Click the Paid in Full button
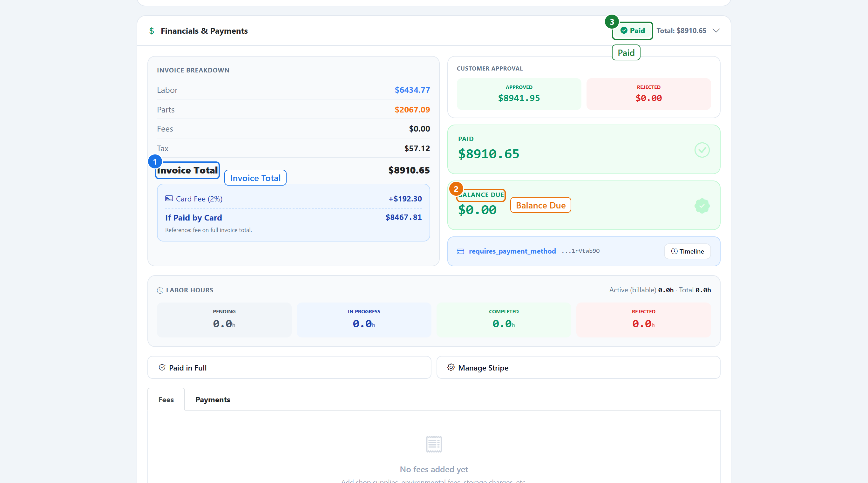The width and height of the screenshot is (868, 483). coord(289,367)
